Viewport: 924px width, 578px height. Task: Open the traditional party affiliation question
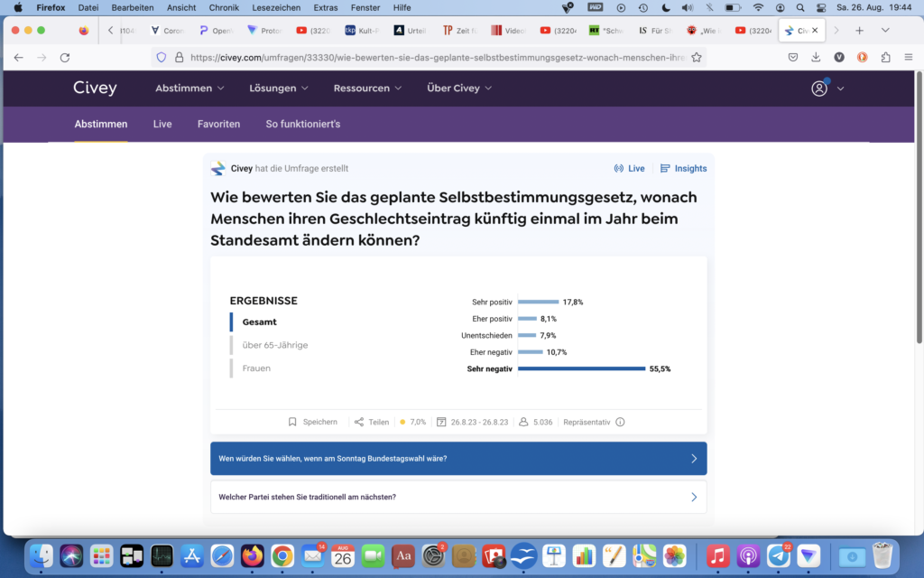coord(458,497)
